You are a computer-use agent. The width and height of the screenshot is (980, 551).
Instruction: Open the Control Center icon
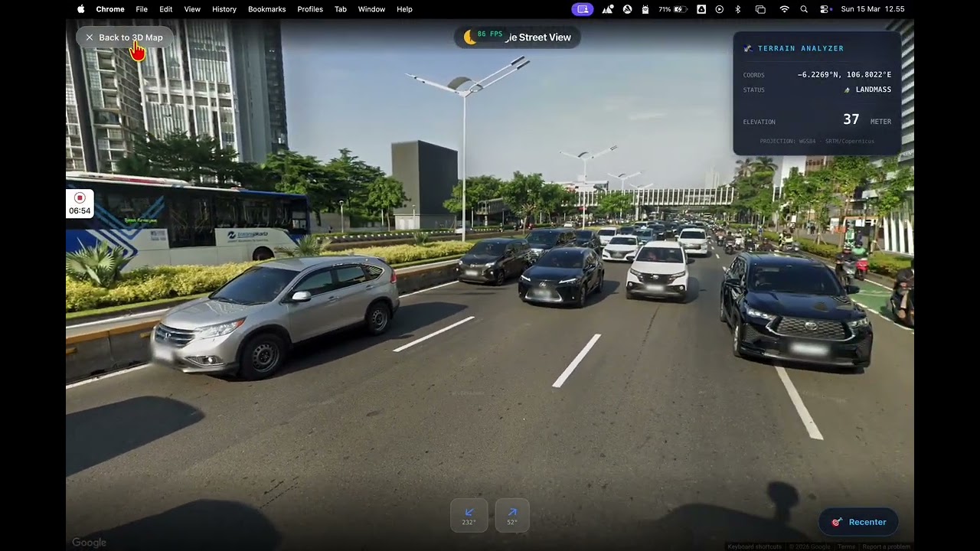(825, 9)
